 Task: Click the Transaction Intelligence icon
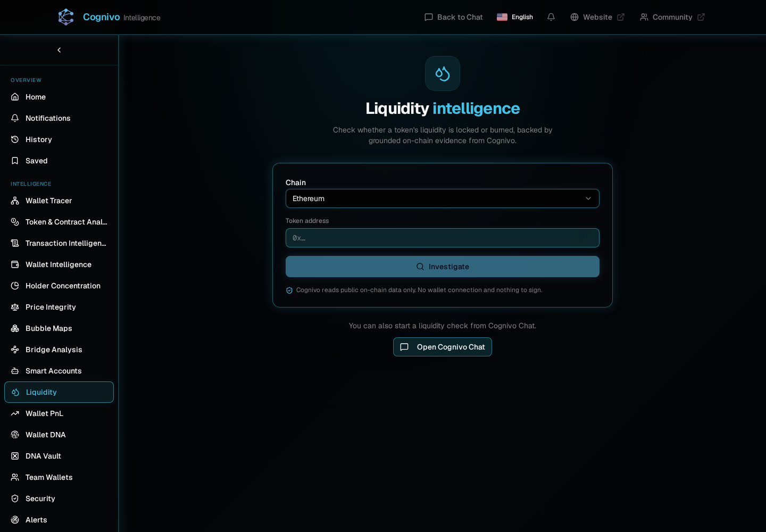(x=15, y=243)
